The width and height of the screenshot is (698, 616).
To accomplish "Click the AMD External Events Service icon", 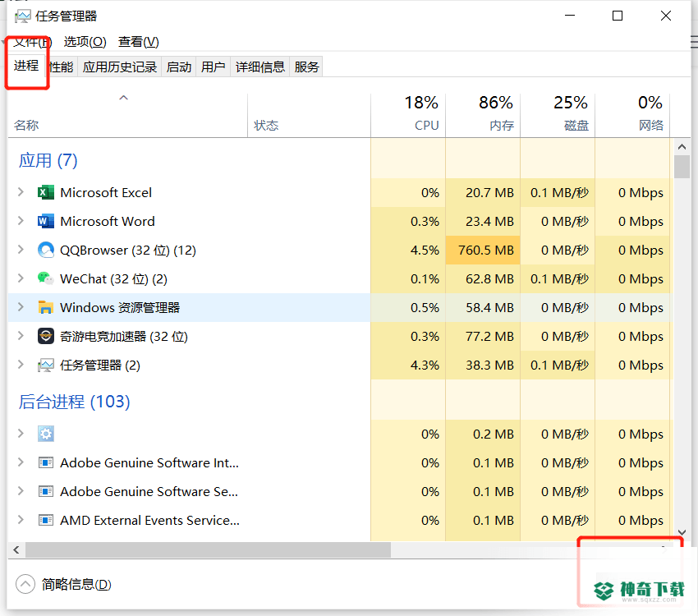I will click(x=46, y=520).
